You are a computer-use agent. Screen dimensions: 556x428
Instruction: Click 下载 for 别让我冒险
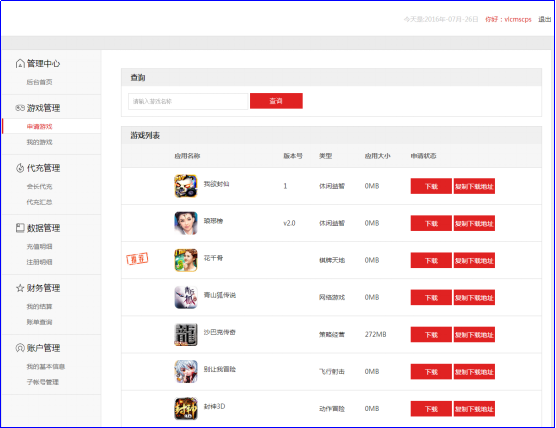[431, 372]
